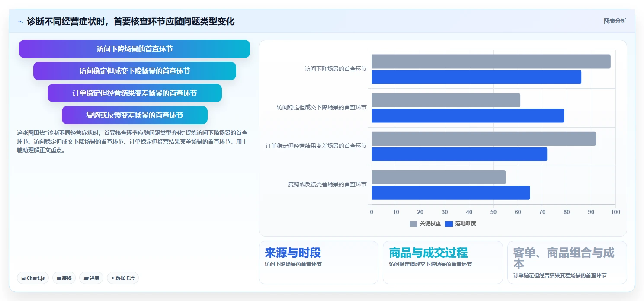Click blue 落地难度 bar for 访问稳定但成交下降场景
This screenshot has width=644, height=301.
(x=468, y=115)
